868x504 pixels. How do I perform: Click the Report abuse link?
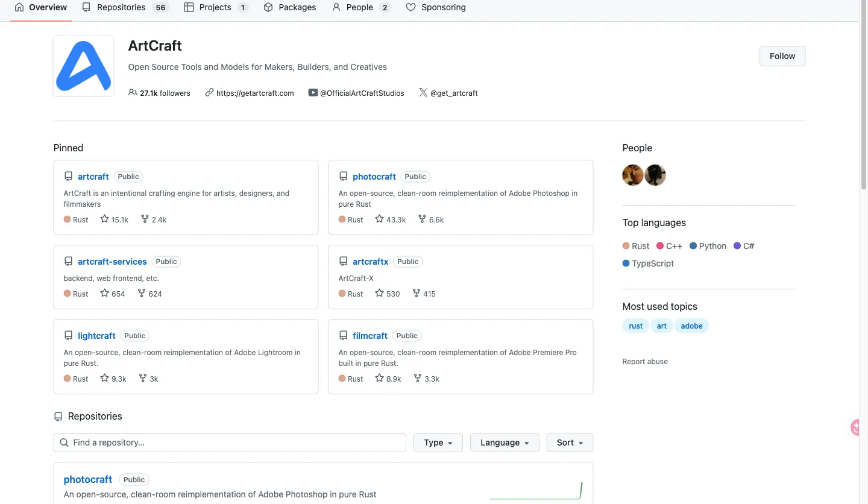pos(645,362)
